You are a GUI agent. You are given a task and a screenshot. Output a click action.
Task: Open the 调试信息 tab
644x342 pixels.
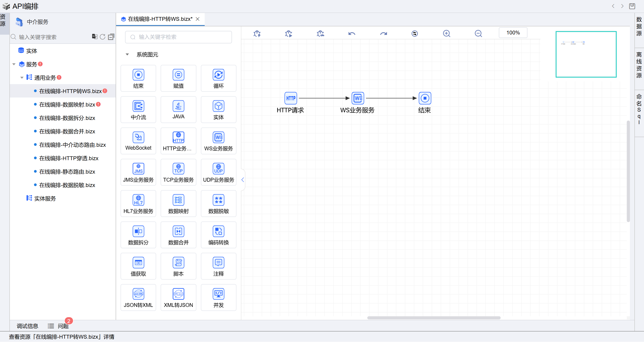(x=27, y=326)
